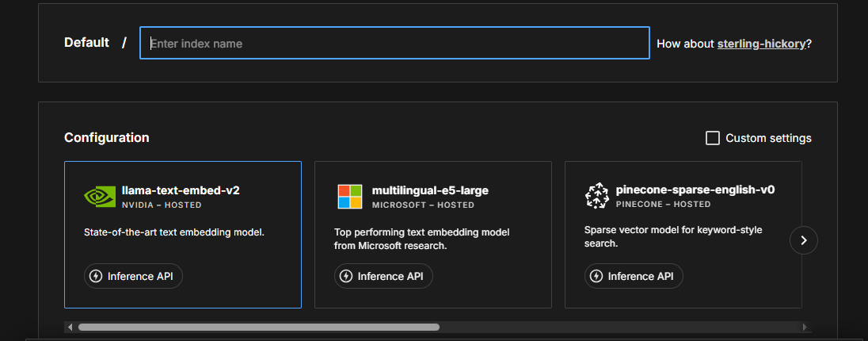The height and width of the screenshot is (341, 868).
Task: Select the llama-text-embed-v2 model card
Action: (183, 235)
